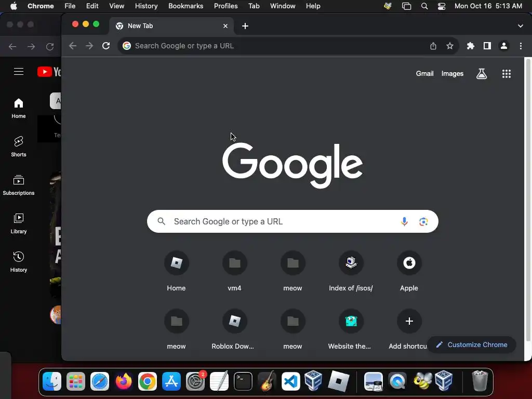Open the Window menu

pos(283,6)
